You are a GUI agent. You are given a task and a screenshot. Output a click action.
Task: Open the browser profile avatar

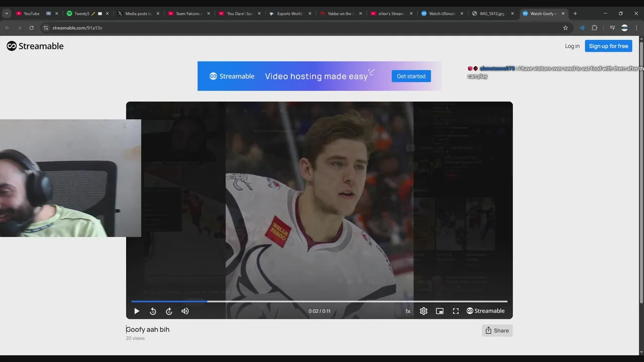(624, 28)
